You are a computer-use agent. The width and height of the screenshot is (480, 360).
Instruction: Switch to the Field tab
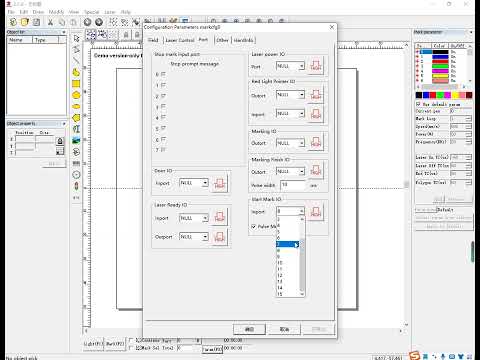tap(153, 40)
